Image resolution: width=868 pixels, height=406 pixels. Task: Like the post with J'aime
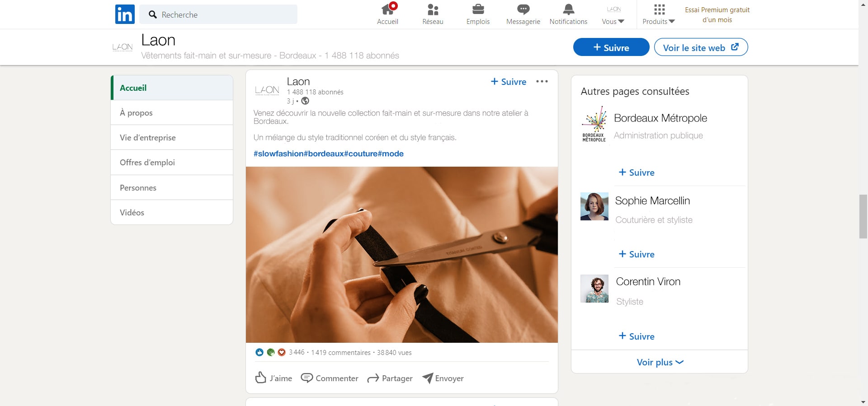pyautogui.click(x=274, y=378)
